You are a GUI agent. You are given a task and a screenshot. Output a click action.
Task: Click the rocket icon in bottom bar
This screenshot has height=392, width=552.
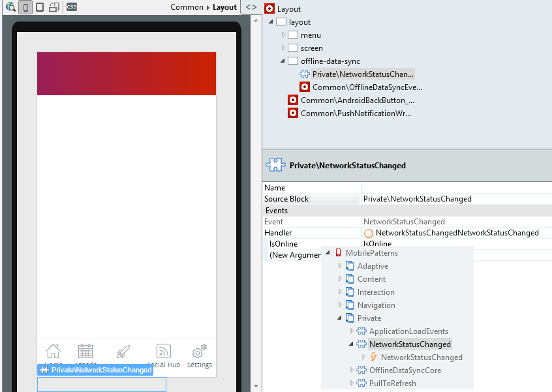click(x=123, y=352)
